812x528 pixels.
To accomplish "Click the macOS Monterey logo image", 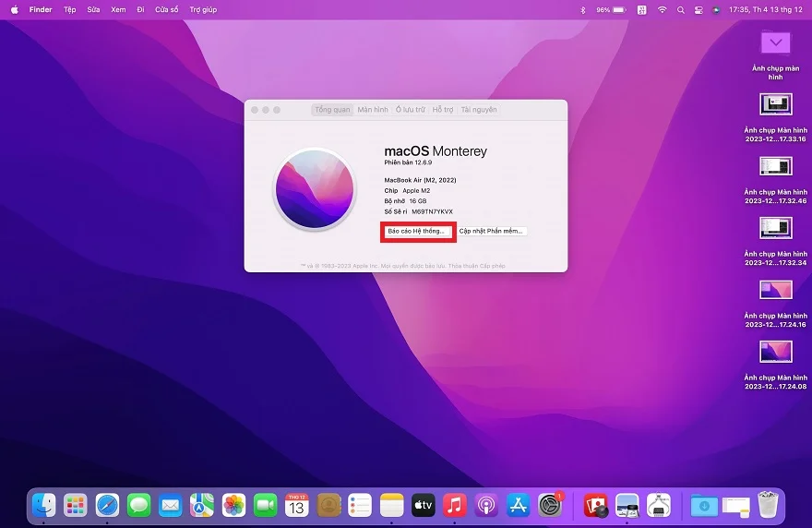I will (315, 189).
